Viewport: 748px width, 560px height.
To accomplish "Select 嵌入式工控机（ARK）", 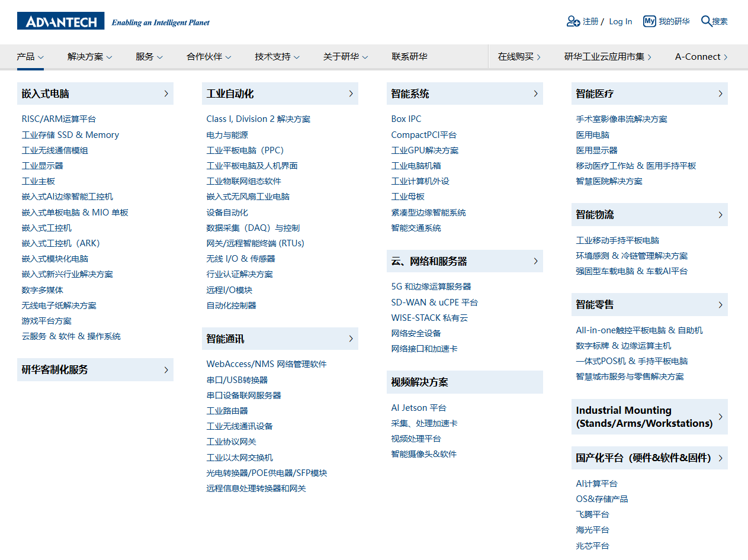I will 61,243.
